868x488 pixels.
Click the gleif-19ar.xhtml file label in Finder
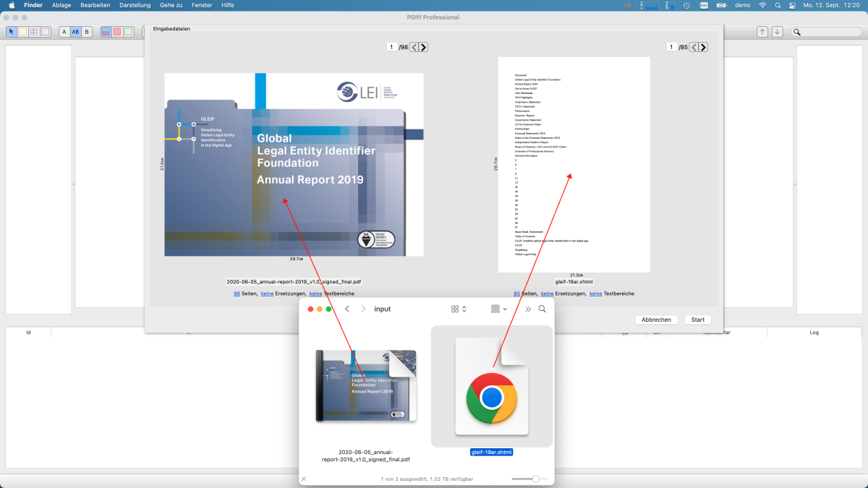click(492, 453)
